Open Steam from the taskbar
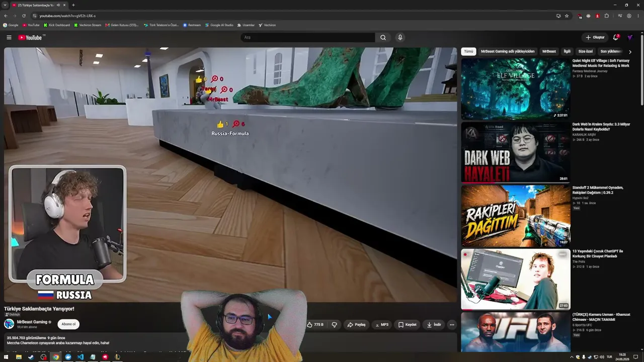This screenshot has width=644, height=362. click(31, 357)
